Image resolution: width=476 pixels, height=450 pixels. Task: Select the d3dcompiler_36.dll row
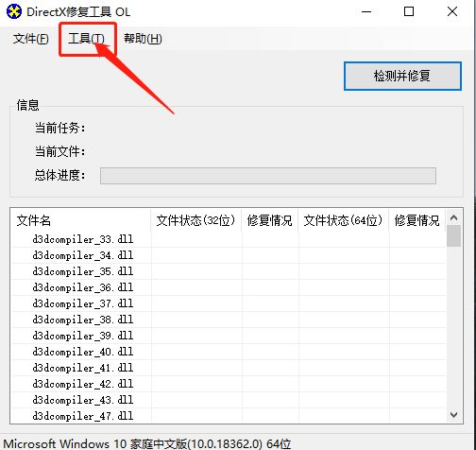[229, 287]
